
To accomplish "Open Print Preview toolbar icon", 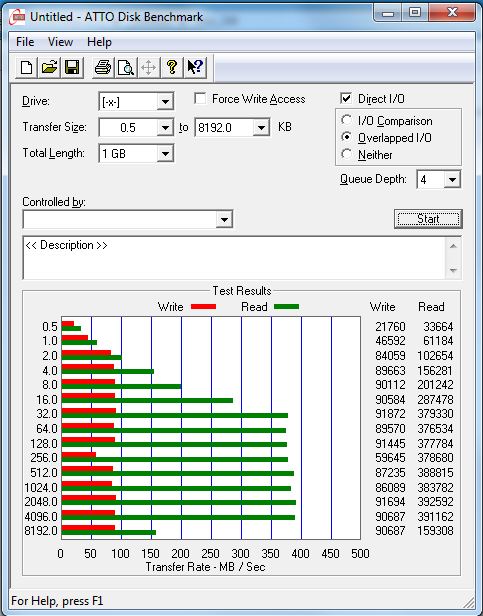I will (126, 68).
